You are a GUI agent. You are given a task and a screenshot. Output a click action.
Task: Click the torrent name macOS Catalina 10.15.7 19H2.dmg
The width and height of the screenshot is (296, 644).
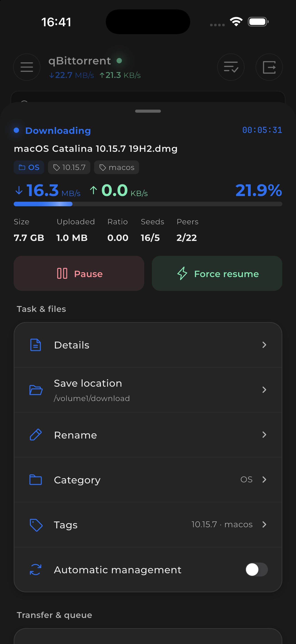(96, 149)
